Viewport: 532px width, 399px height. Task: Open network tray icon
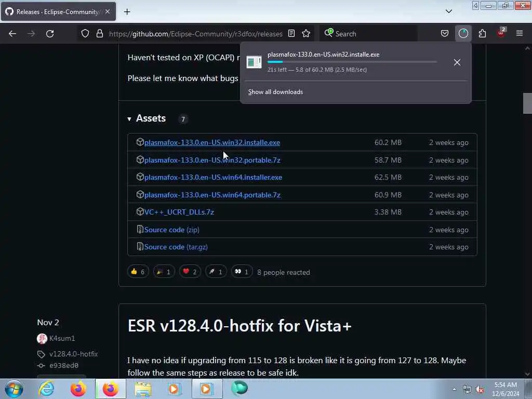[x=467, y=390]
